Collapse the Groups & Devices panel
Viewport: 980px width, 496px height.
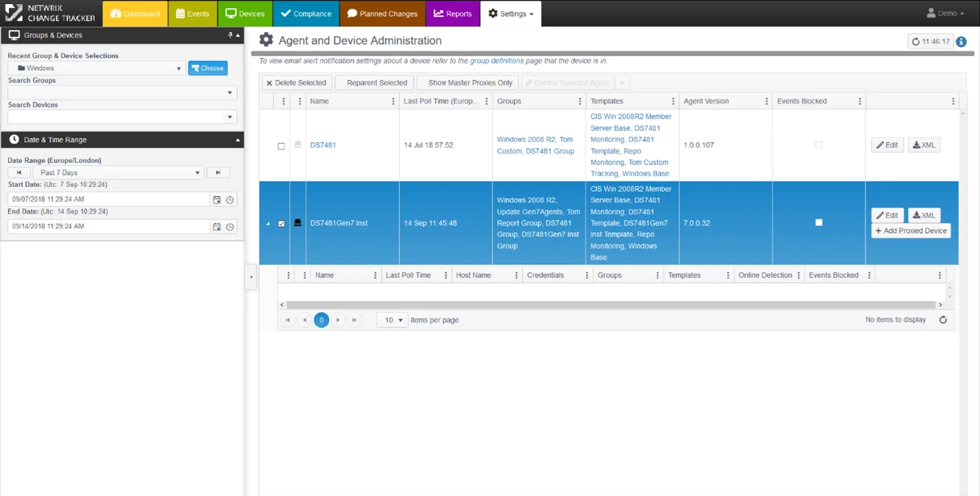click(x=238, y=35)
